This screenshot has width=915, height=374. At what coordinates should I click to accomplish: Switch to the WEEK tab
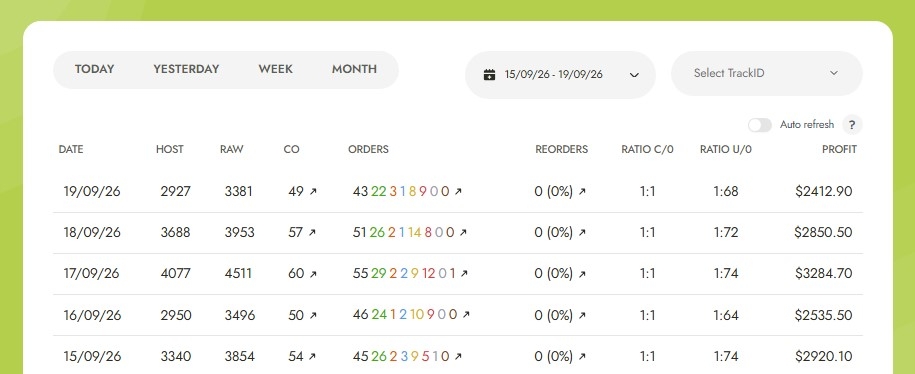tap(275, 69)
